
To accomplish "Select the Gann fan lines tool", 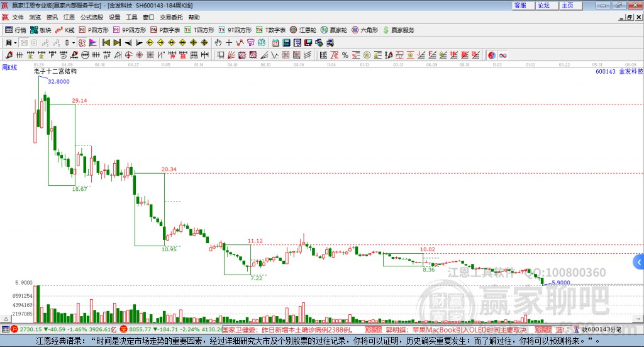I will (231, 55).
